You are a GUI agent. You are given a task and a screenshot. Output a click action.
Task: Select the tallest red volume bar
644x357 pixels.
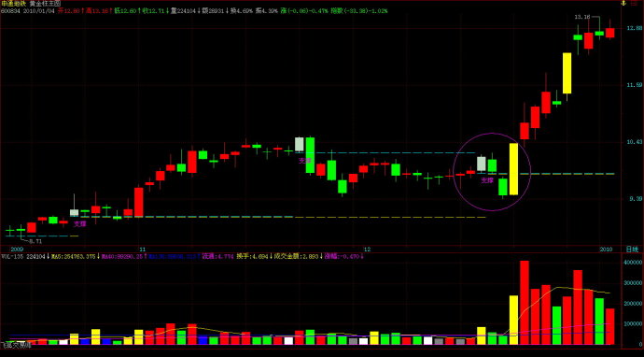(525, 303)
